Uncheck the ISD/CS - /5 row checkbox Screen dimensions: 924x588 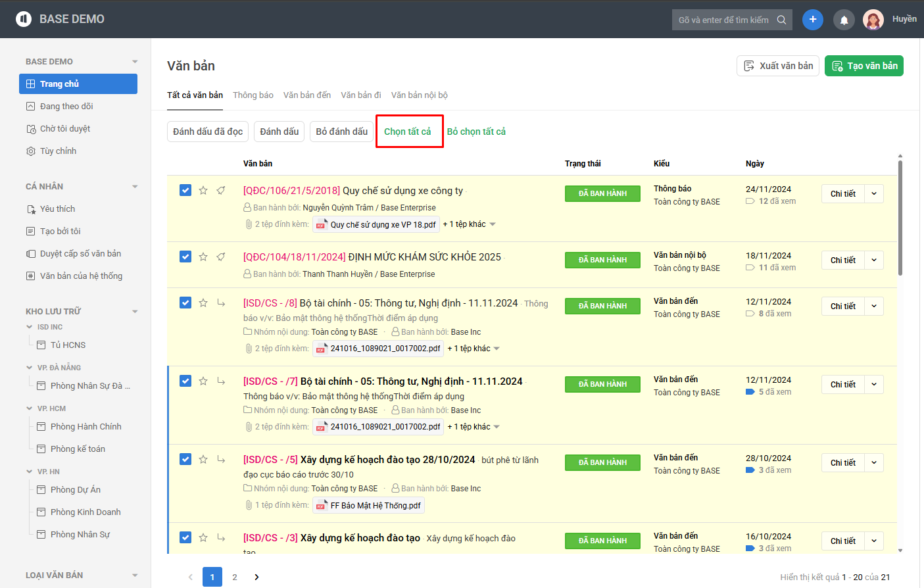185,459
